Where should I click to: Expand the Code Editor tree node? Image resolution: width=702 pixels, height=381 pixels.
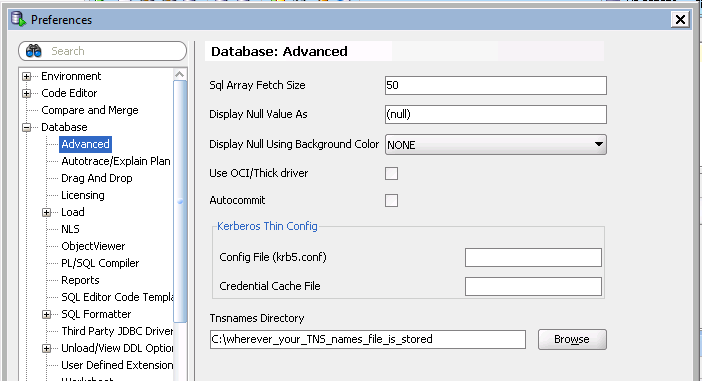tap(26, 94)
